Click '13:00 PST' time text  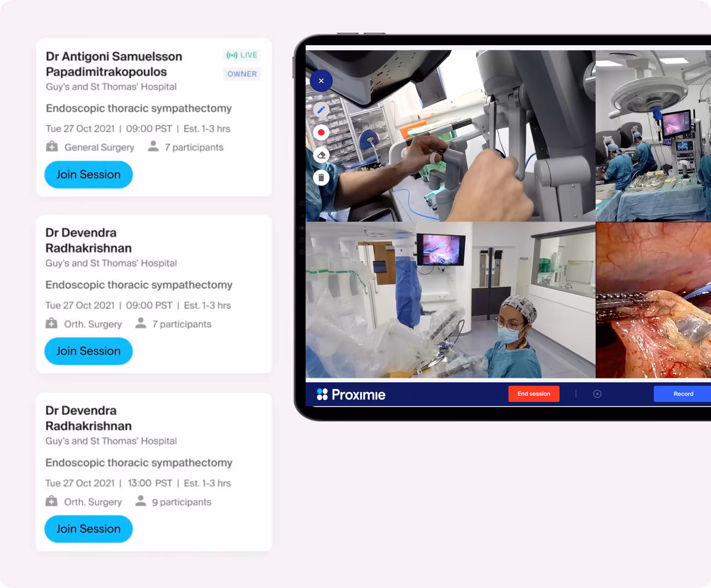[150, 483]
